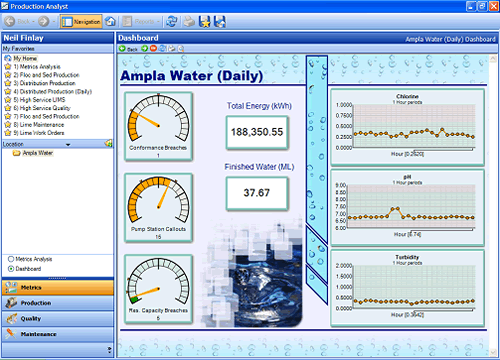The width and height of the screenshot is (500, 360).
Task: Select the Metrics Analysis radio button
Action: (11, 259)
